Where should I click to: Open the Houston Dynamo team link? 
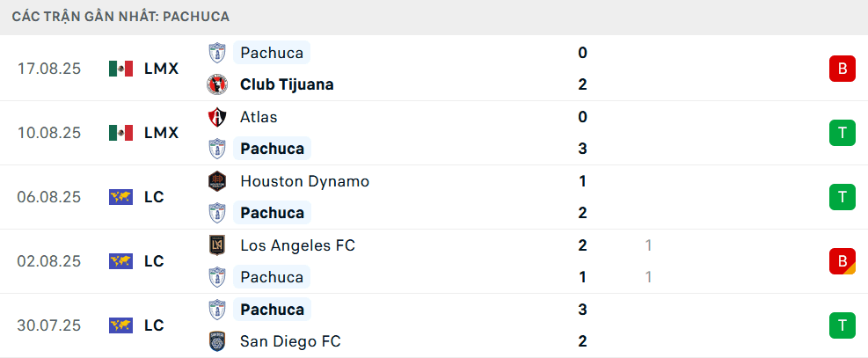(304, 181)
